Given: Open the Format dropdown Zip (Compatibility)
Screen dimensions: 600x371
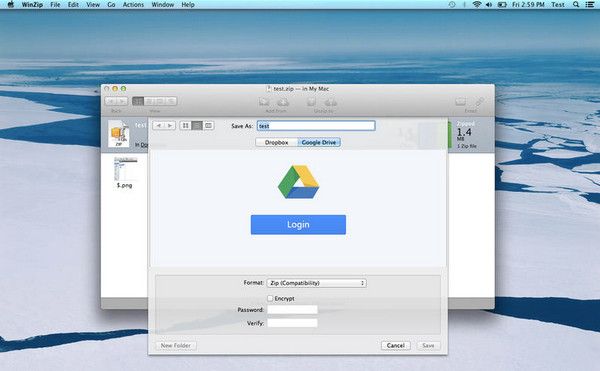Looking at the screenshot, I should coord(316,283).
